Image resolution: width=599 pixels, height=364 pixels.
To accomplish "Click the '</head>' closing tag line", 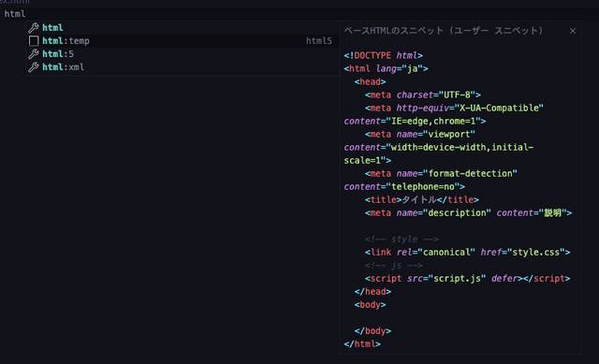I will click(373, 292).
